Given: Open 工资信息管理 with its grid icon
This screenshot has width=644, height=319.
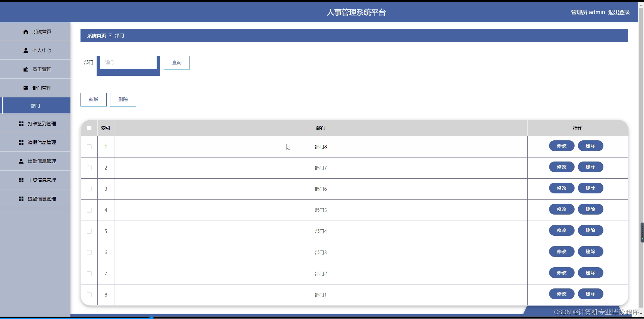Looking at the screenshot, I should pos(20,180).
